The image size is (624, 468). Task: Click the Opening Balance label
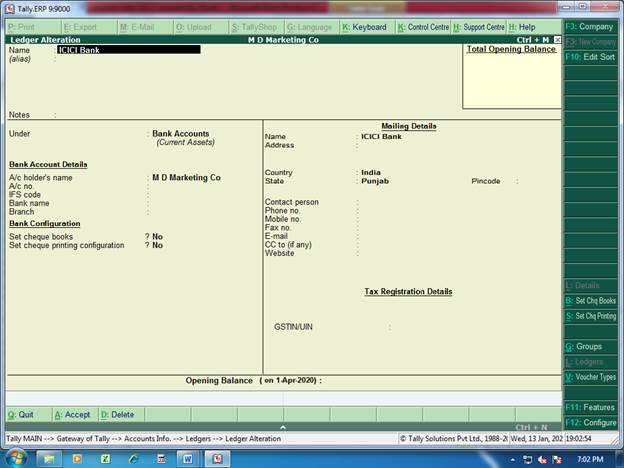(219, 380)
